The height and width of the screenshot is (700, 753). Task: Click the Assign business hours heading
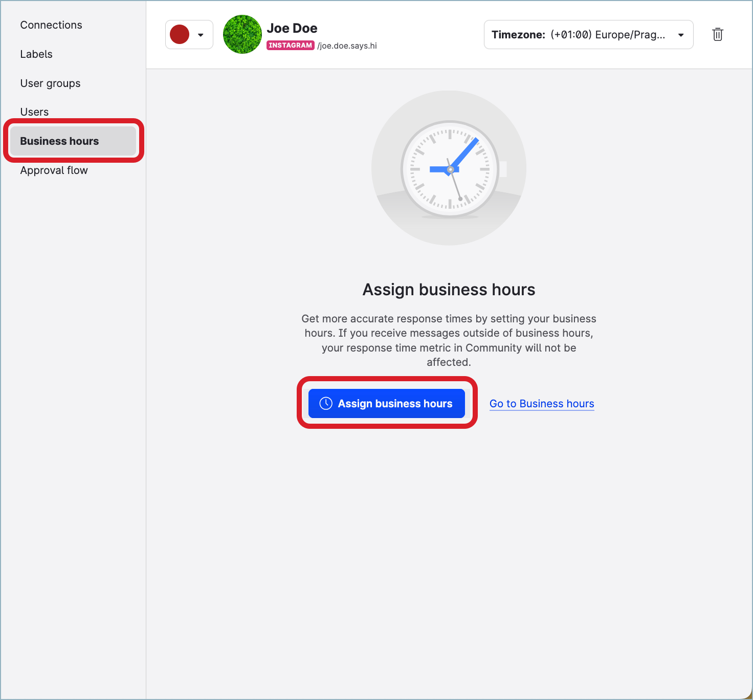pyautogui.click(x=449, y=290)
